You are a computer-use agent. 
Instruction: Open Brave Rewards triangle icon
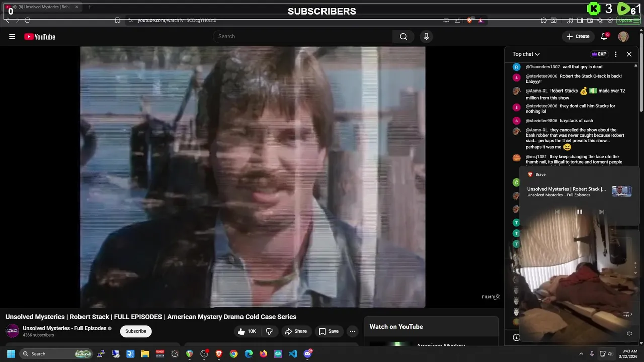tap(481, 20)
